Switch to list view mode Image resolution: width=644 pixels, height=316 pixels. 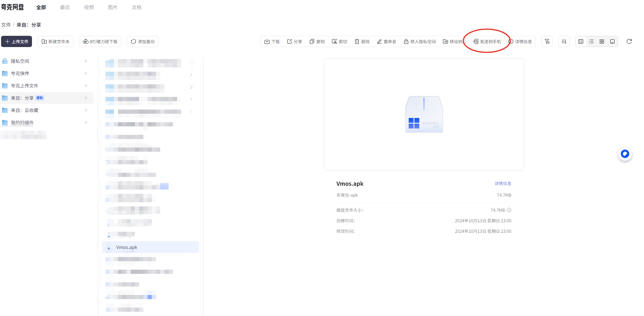pyautogui.click(x=591, y=41)
